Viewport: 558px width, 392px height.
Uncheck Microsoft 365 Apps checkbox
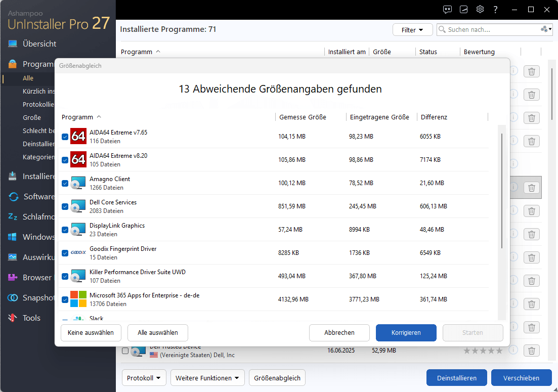(65, 299)
